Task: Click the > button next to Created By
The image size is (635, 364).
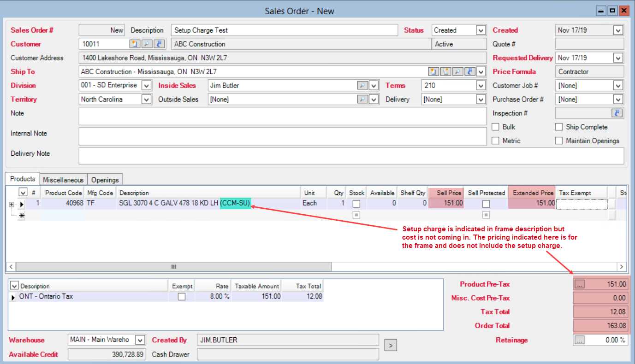Action: pos(390,345)
